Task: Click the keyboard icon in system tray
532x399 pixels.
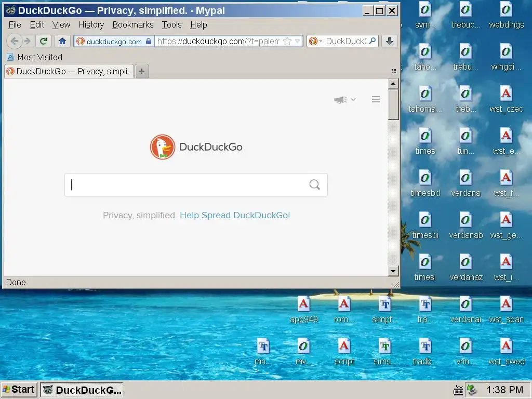Action: click(x=458, y=390)
